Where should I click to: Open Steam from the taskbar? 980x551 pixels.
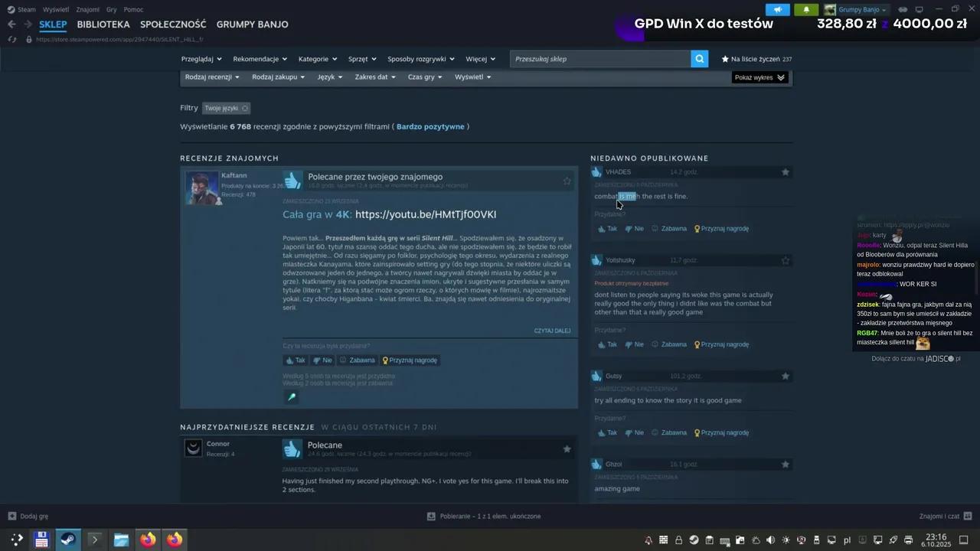pos(67,540)
